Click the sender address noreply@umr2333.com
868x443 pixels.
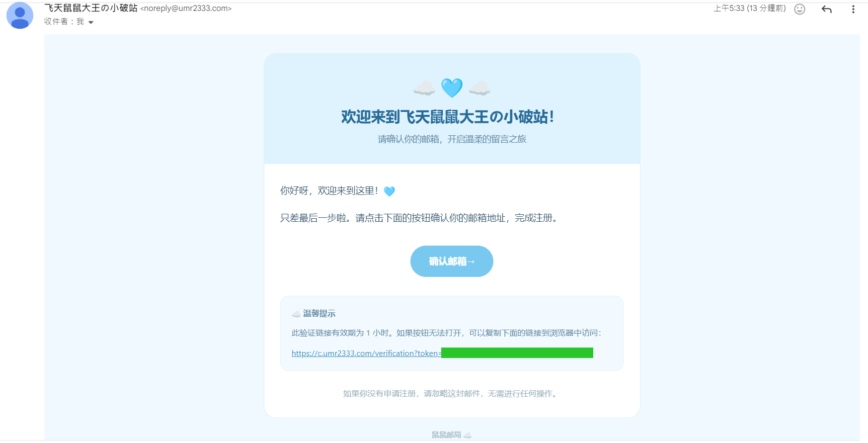186,8
